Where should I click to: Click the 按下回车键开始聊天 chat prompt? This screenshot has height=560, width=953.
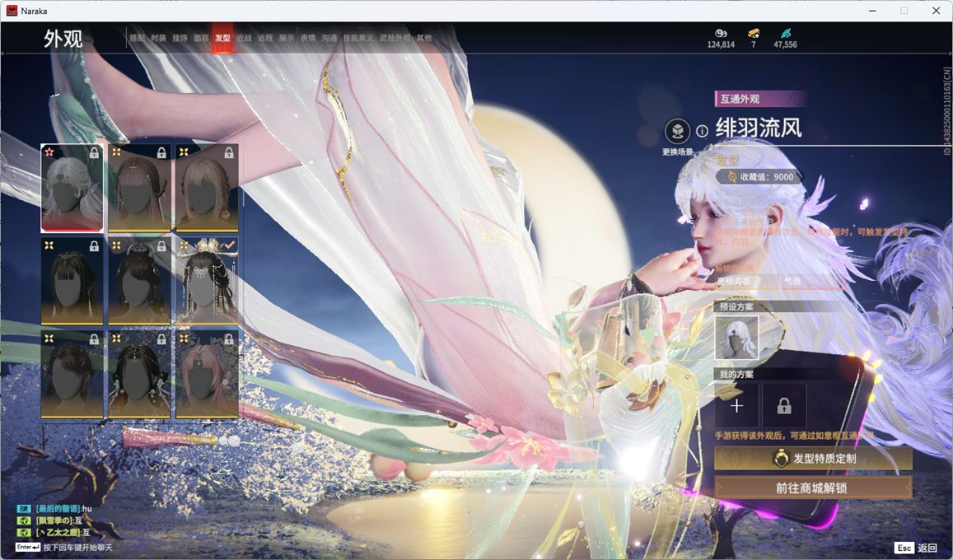(x=77, y=548)
